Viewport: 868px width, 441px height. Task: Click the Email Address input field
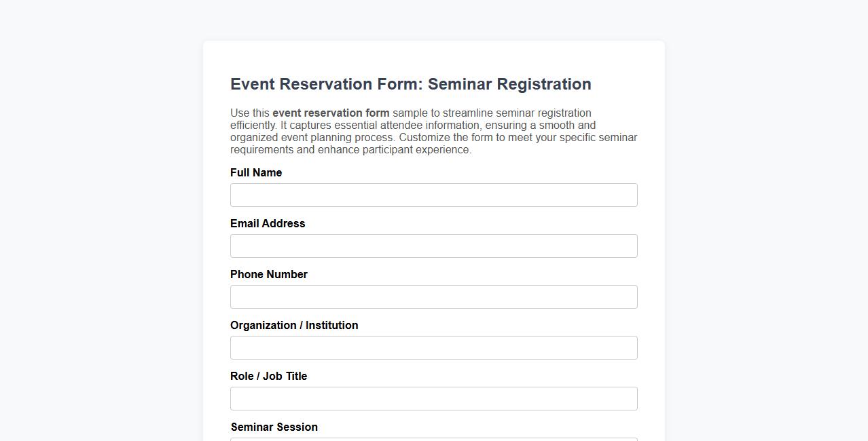[433, 246]
